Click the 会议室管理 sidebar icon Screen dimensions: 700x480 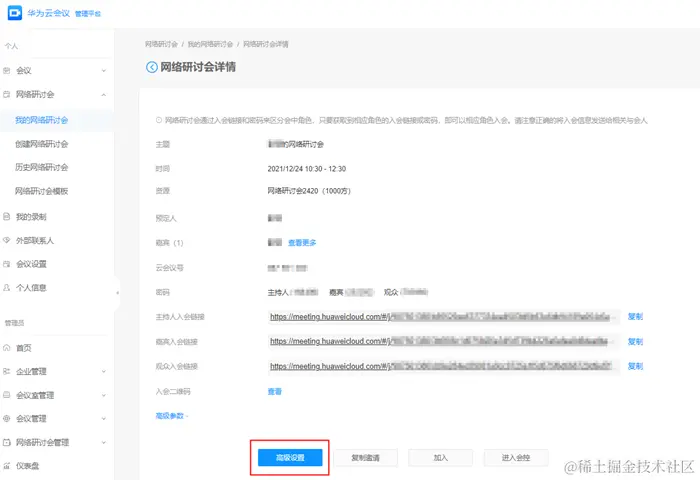(x=7, y=395)
